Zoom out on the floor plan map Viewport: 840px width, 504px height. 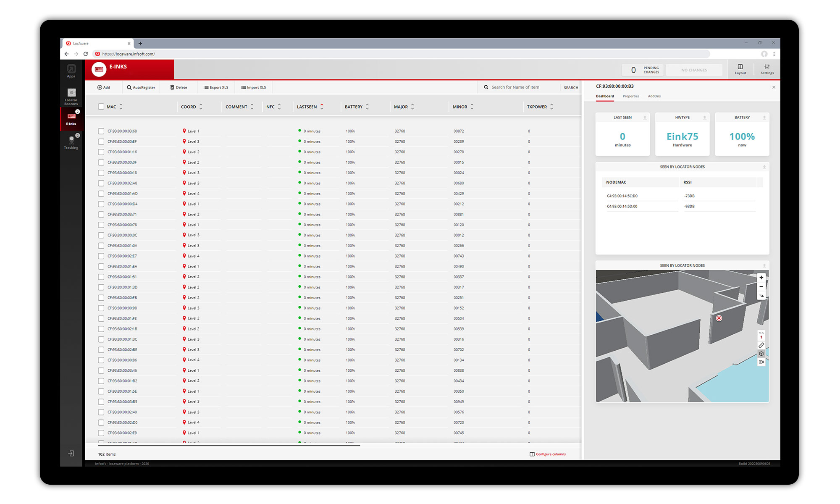click(761, 286)
